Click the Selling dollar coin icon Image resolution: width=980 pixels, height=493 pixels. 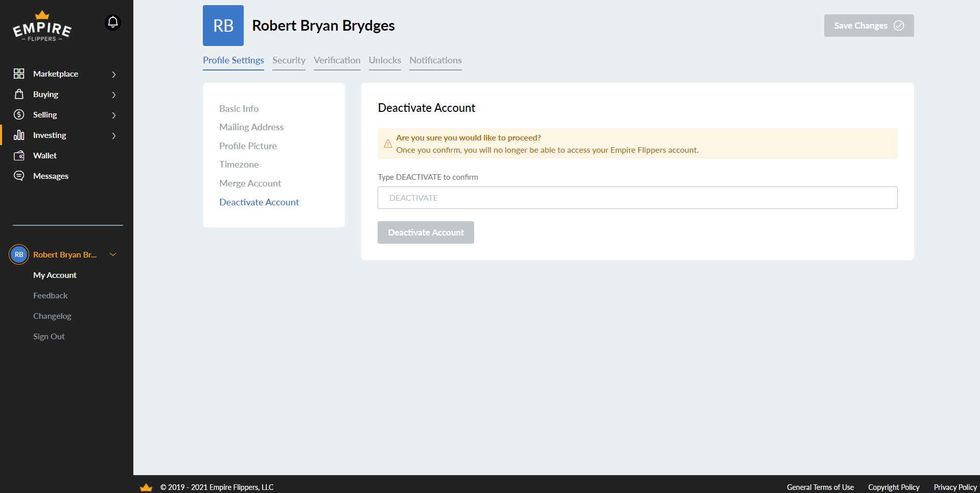click(x=19, y=114)
